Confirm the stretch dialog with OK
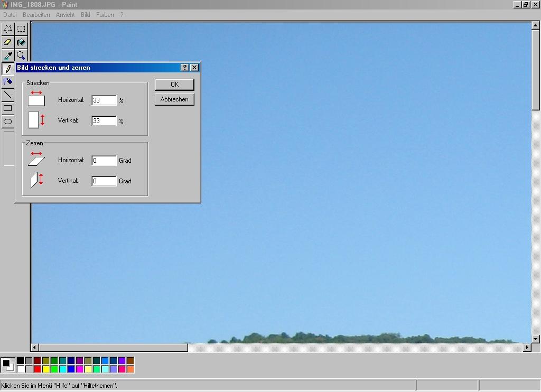 click(174, 85)
